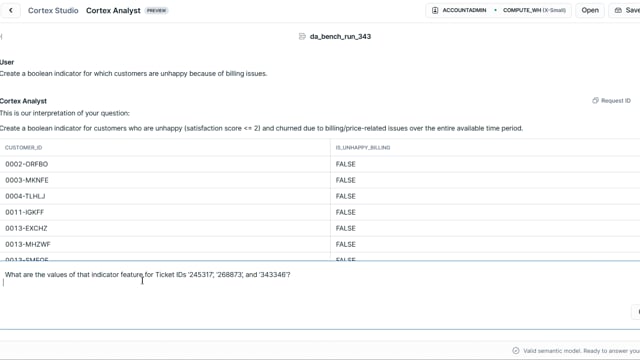Viewport: 640px width, 360px height.
Task: Click the file icon beside da_bench_run_343
Action: pyautogui.click(x=302, y=36)
